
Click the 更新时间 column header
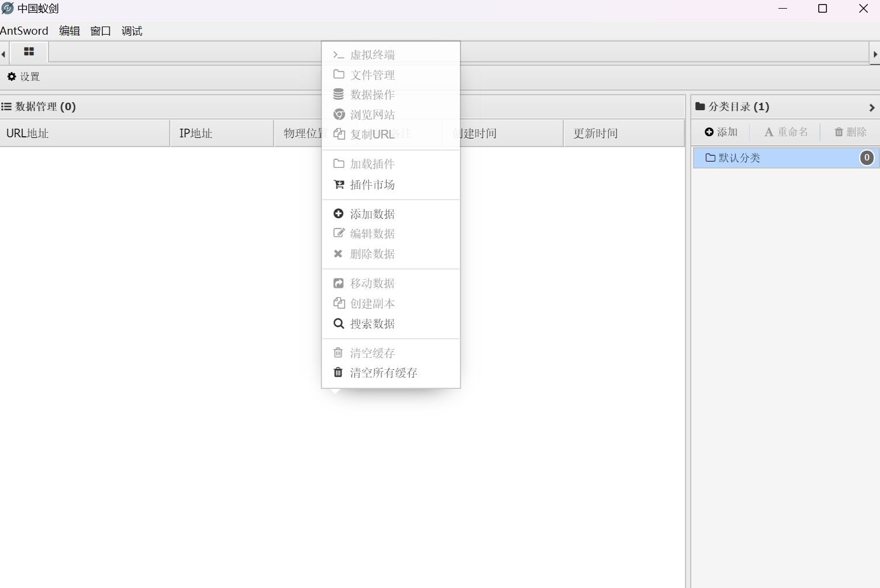pos(623,133)
